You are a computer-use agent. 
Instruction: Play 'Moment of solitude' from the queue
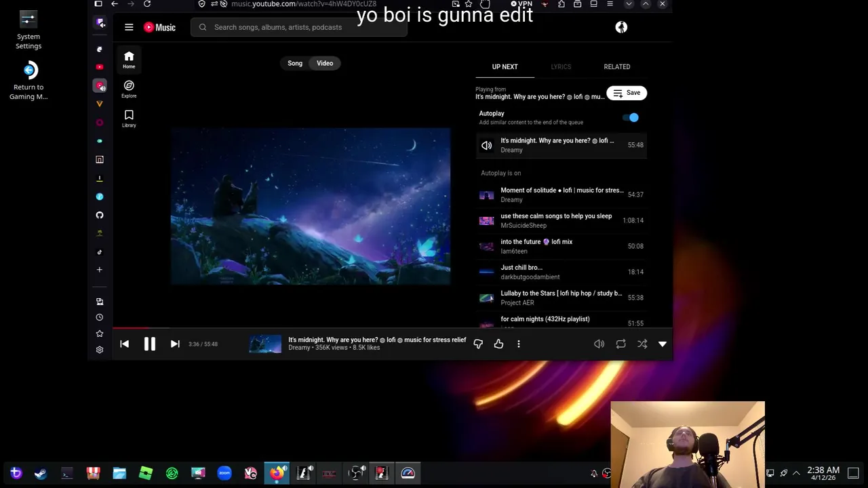point(561,195)
